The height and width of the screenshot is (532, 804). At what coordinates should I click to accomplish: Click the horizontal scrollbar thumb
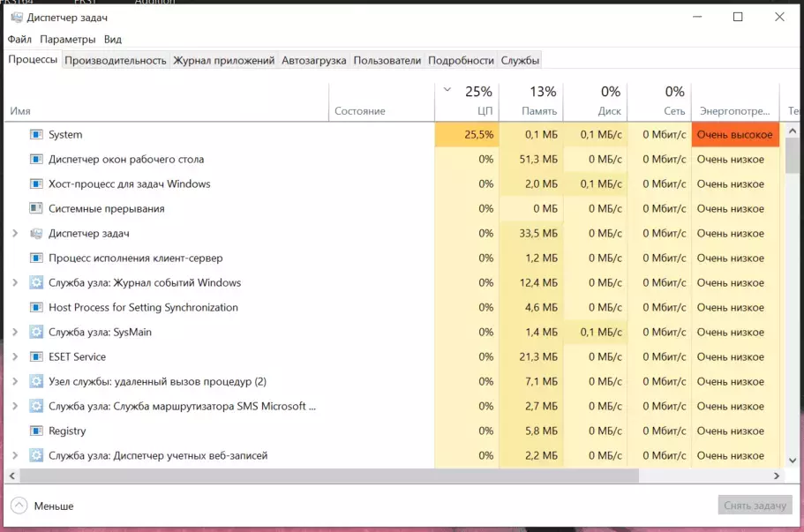(x=329, y=476)
